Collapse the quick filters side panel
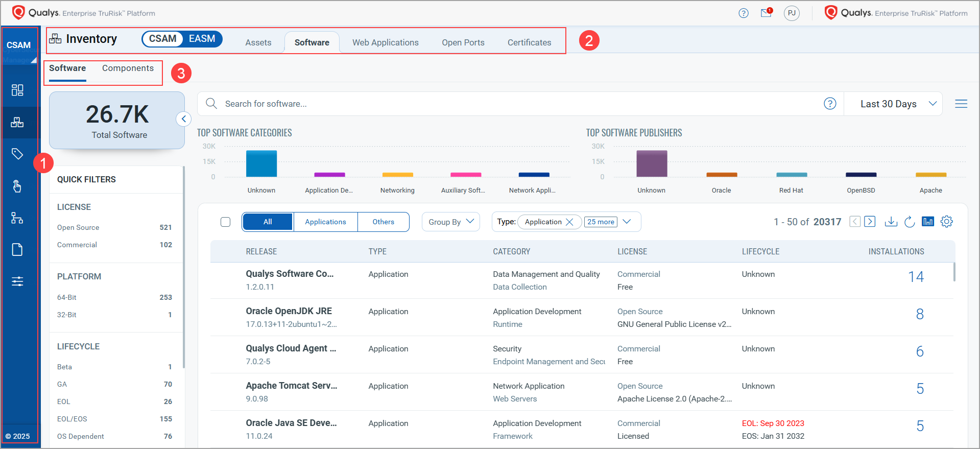 click(183, 119)
